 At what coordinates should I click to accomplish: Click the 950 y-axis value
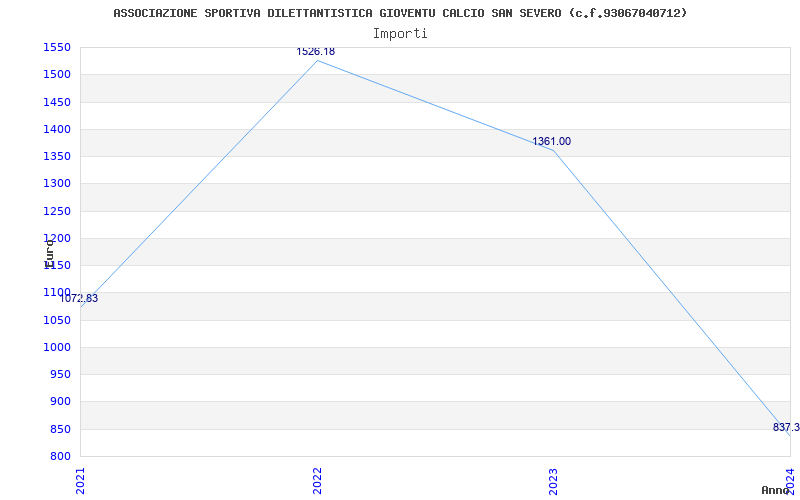point(60,374)
